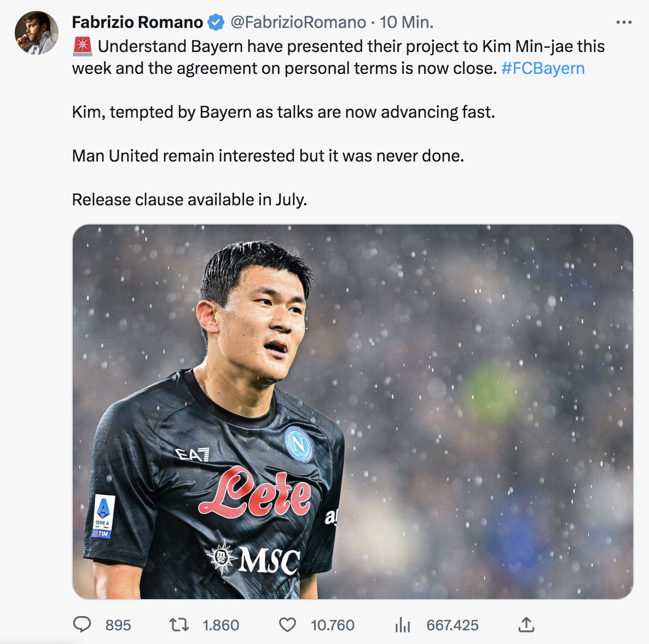Click the 1.860 retweets count
649x644 pixels.
221,625
